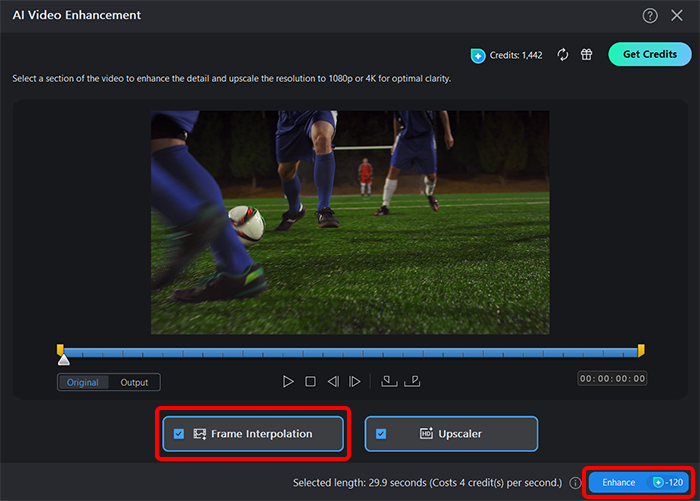Click the info icon beside cost text

[575, 483]
